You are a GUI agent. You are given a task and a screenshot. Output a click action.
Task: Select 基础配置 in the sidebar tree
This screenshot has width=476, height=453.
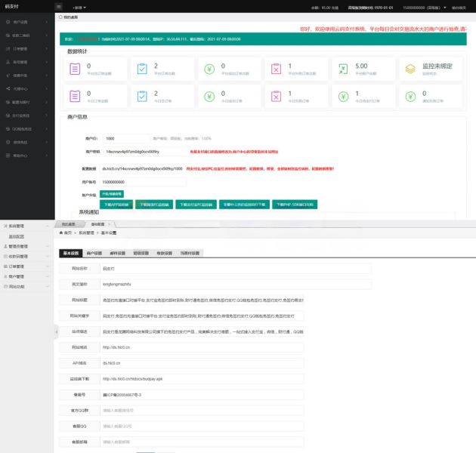(x=17, y=236)
